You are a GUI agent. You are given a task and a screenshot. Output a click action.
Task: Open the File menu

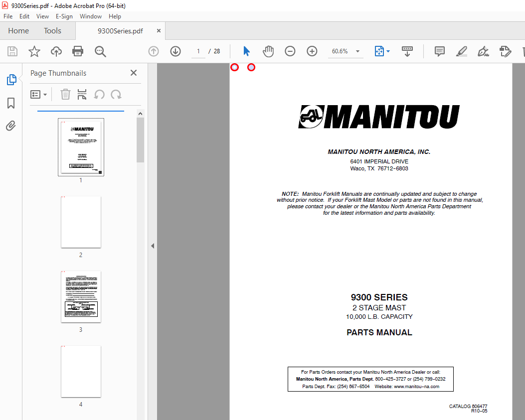8,16
